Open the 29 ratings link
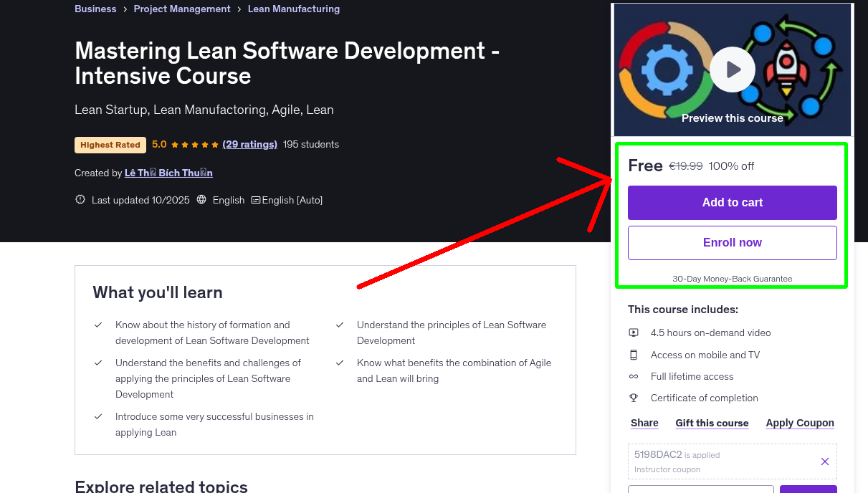The image size is (868, 493). [x=249, y=144]
